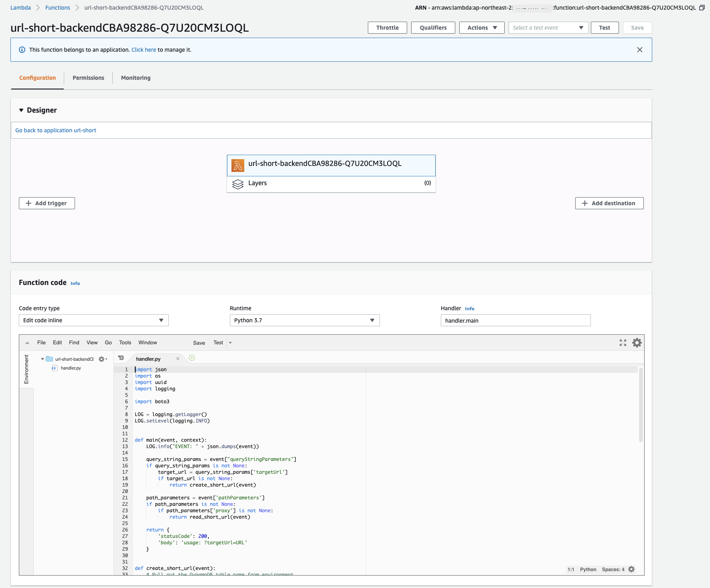Click the Add destination button
Viewport: 710px width, 588px height.
click(609, 203)
